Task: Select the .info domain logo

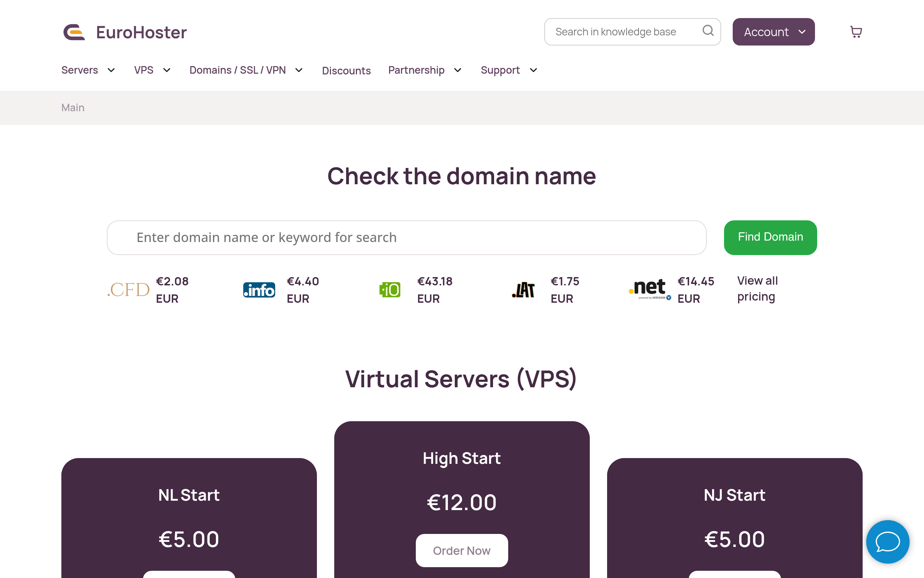Action: point(259,290)
